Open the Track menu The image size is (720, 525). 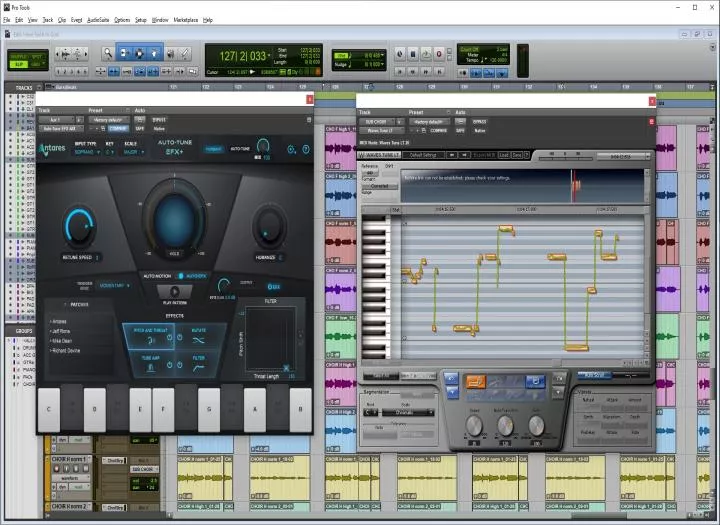click(48, 20)
